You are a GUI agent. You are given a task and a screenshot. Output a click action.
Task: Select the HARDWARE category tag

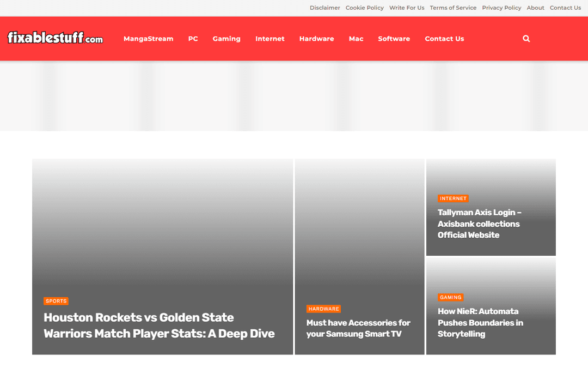[x=323, y=309]
